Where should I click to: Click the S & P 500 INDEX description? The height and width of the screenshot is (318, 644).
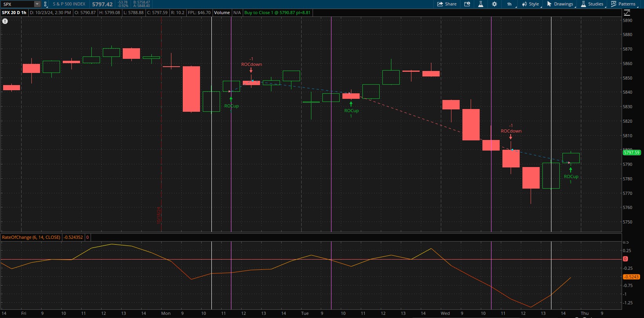tap(69, 4)
